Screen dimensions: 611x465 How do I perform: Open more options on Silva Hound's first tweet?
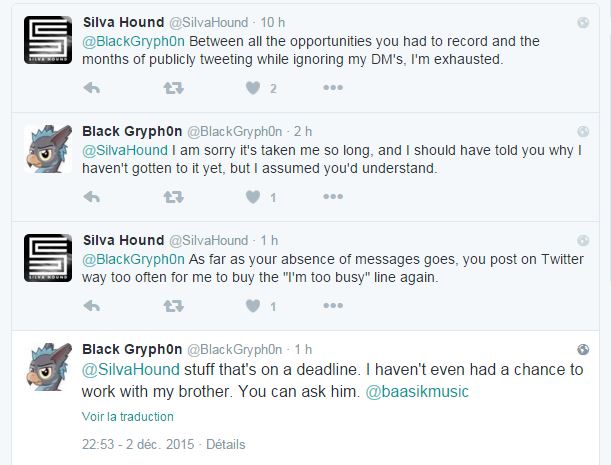(333, 88)
